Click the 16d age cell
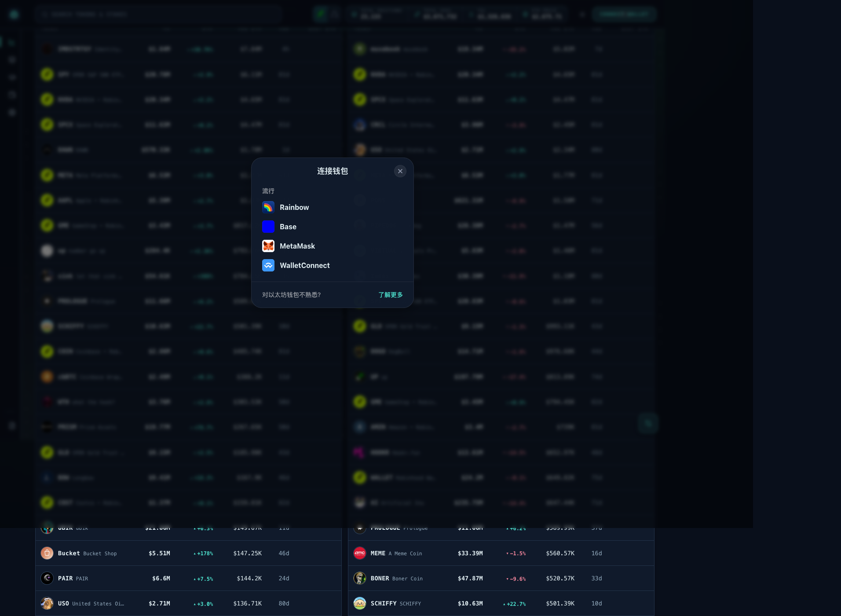Viewport: 841px width, 616px height. (597, 554)
